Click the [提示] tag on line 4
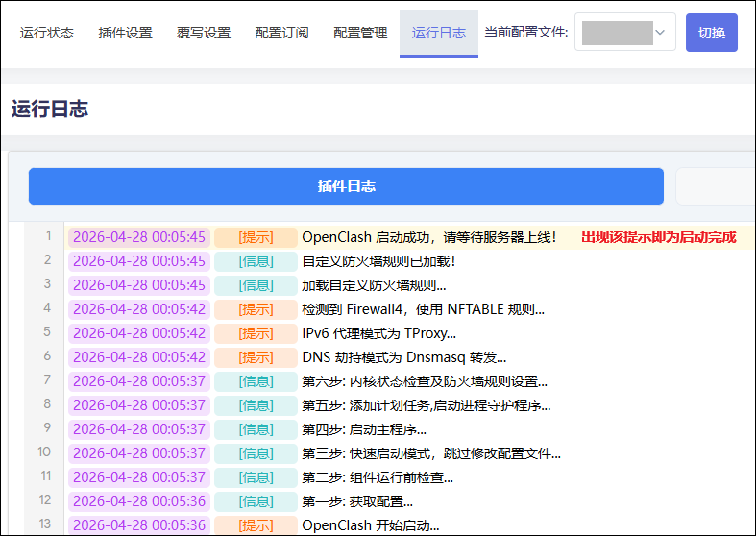756x536 pixels. (x=256, y=309)
